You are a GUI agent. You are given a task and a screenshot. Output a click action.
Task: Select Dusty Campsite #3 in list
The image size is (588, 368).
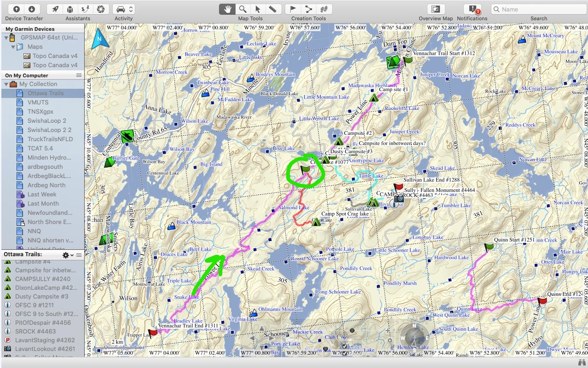point(42,296)
